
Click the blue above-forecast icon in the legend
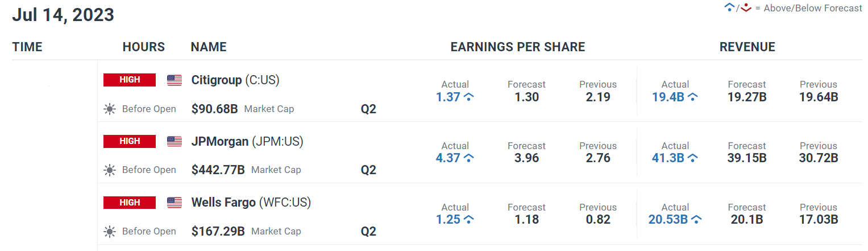pyautogui.click(x=729, y=7)
